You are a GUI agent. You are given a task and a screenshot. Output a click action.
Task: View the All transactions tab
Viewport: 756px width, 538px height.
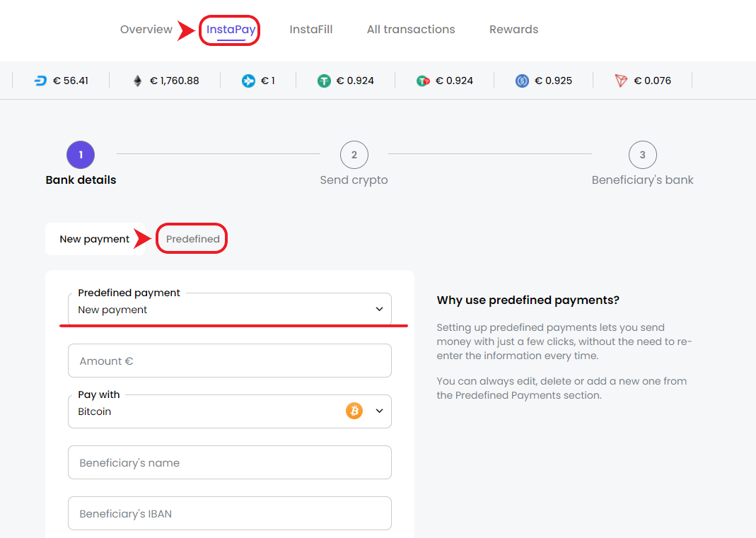pyautogui.click(x=411, y=30)
